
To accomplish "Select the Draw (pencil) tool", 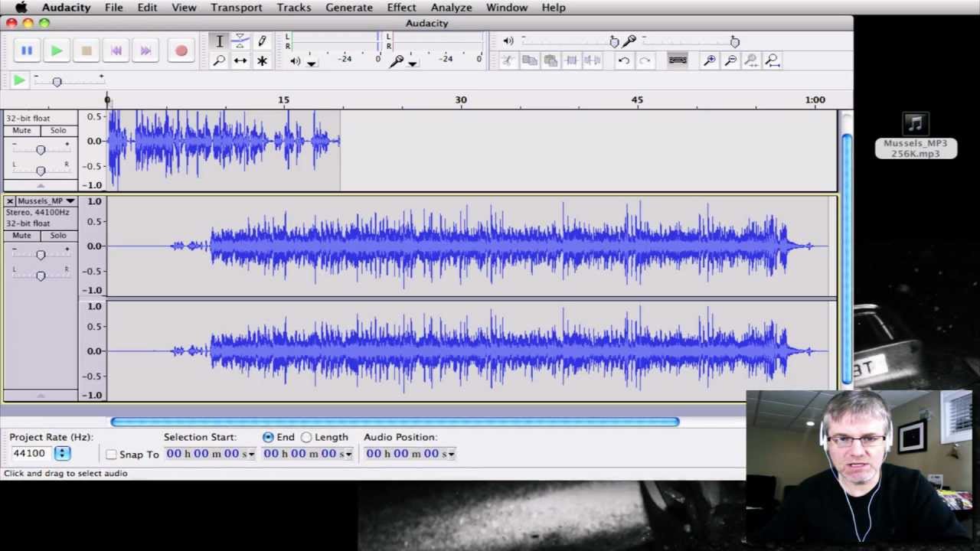I will click(x=262, y=41).
